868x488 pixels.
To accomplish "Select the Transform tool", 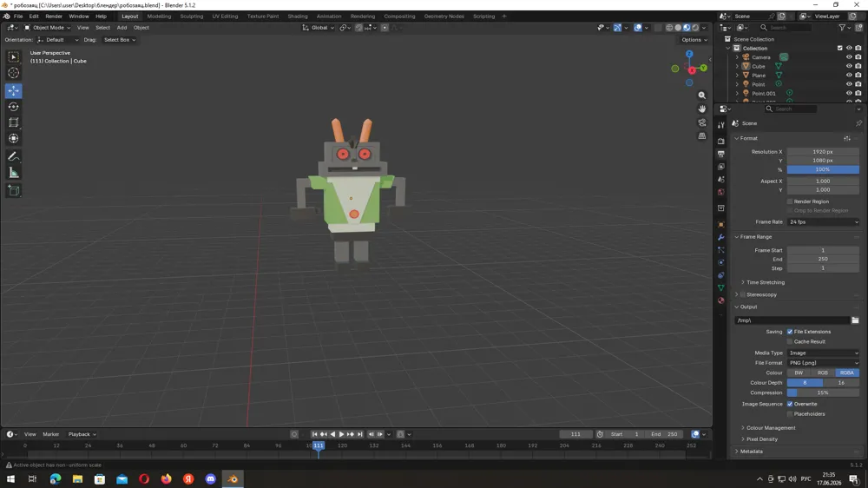I will 13,138.
